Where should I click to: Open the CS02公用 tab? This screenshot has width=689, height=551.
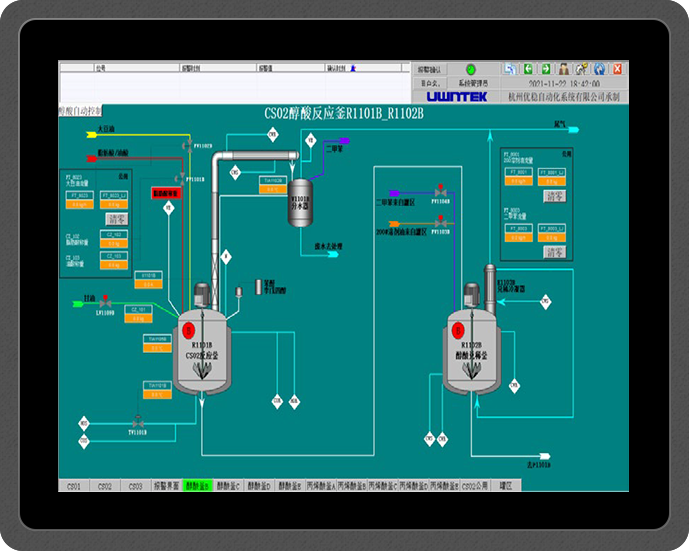475,486
